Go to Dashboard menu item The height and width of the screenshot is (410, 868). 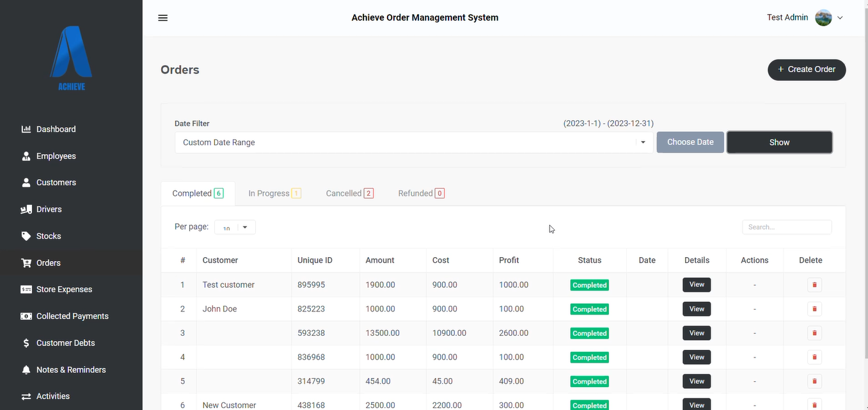tap(56, 129)
